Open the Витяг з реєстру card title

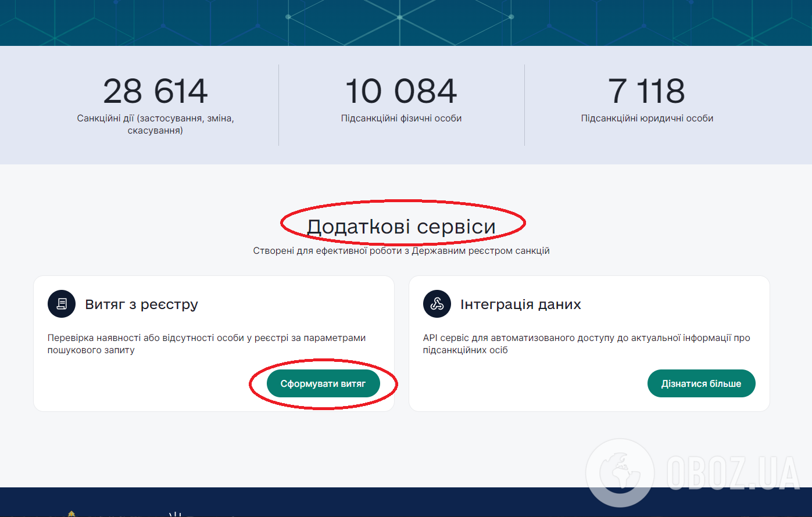[141, 304]
